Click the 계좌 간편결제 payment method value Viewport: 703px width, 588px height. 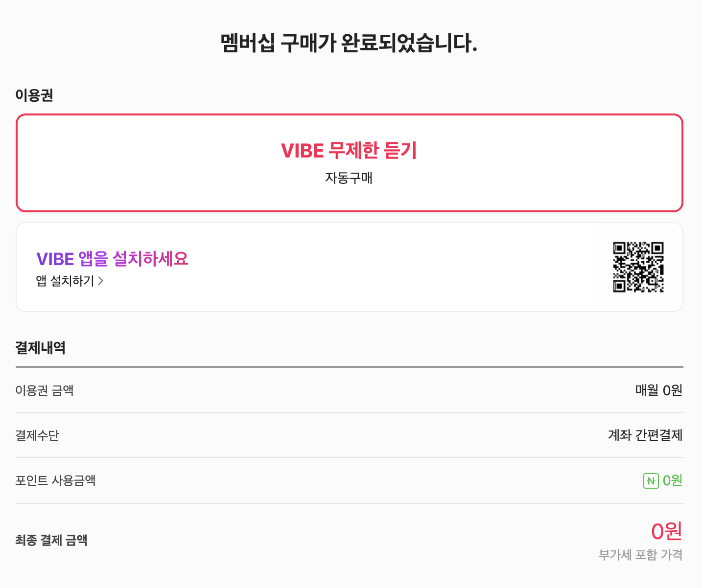[x=645, y=435]
